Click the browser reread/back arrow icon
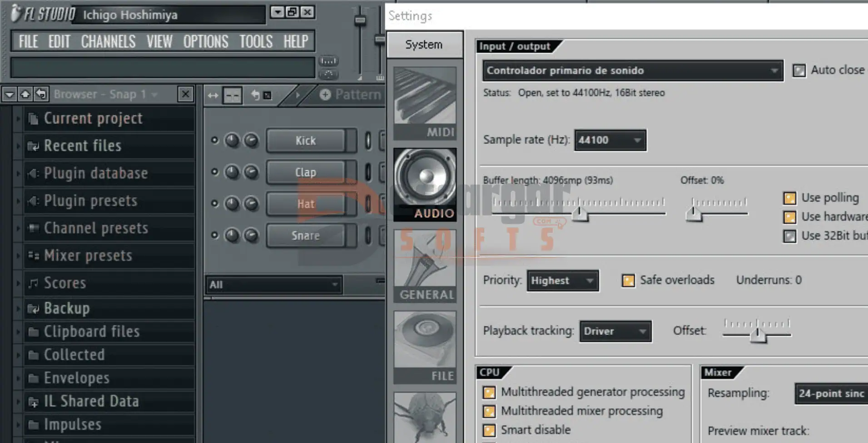The width and height of the screenshot is (868, 443). coord(41,94)
